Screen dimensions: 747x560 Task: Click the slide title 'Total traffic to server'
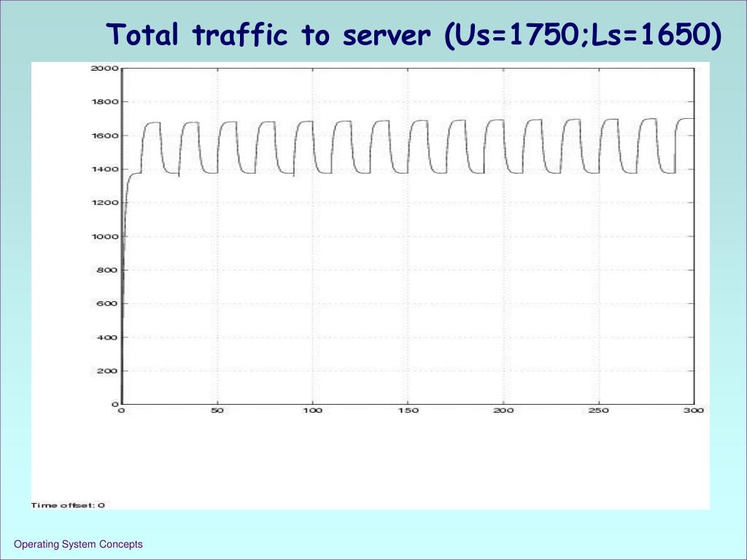414,35
